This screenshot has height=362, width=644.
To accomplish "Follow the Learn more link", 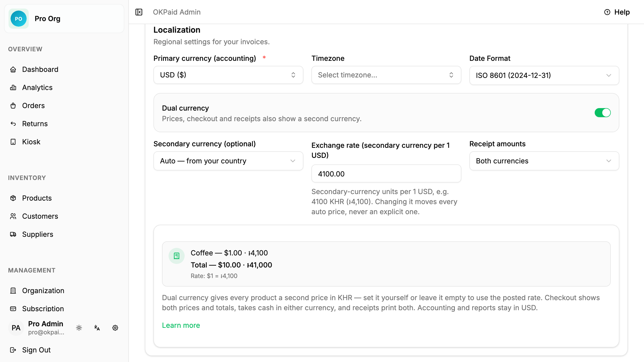I will pos(181,325).
